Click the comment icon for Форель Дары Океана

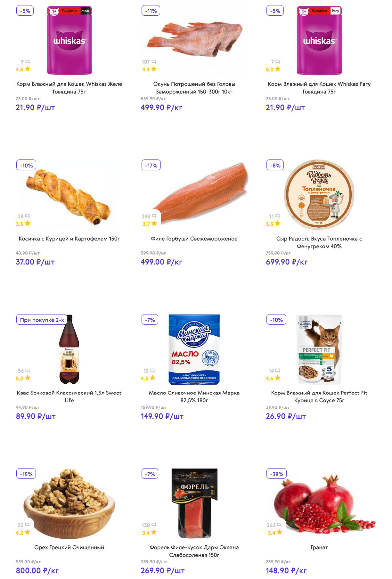[154, 525]
